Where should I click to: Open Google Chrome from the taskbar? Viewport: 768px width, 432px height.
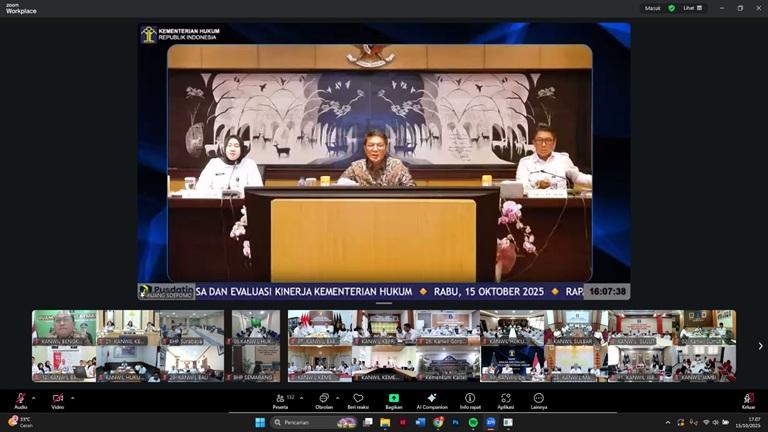(x=438, y=422)
